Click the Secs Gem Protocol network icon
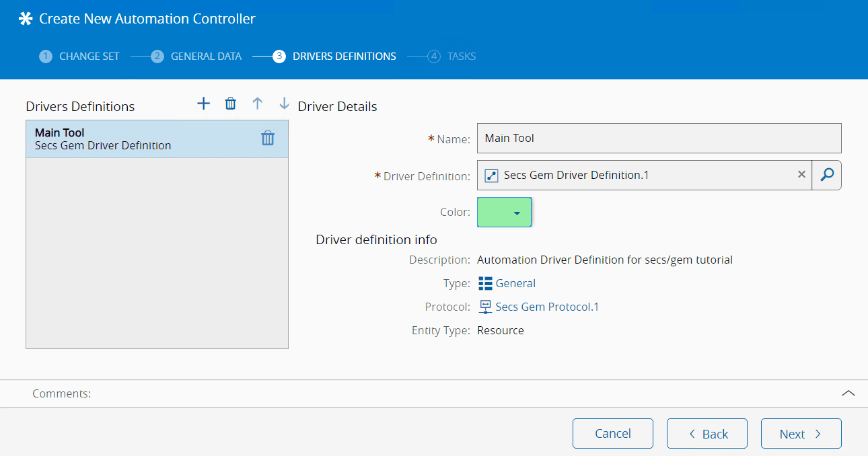 point(485,307)
